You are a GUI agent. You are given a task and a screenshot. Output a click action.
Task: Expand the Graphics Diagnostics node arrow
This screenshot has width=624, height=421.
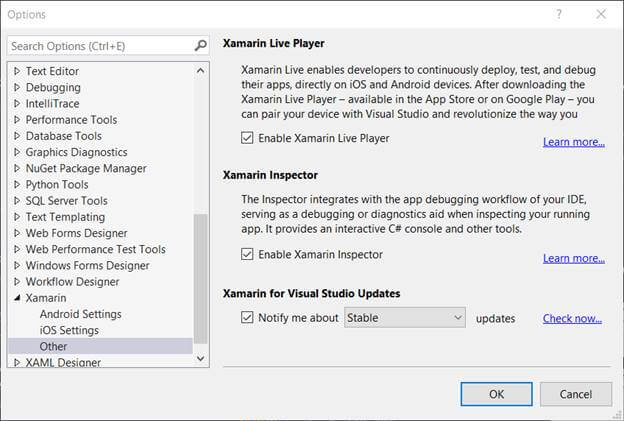click(x=17, y=152)
